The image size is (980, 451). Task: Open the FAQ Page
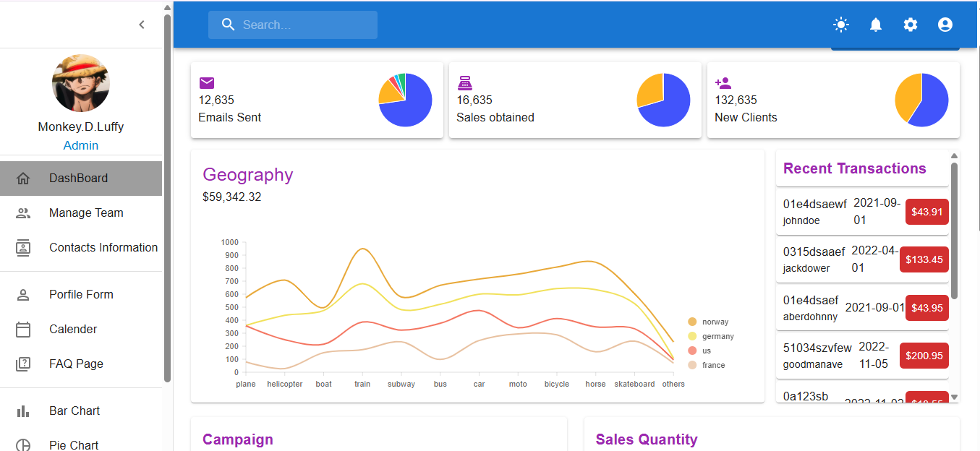pyautogui.click(x=75, y=364)
